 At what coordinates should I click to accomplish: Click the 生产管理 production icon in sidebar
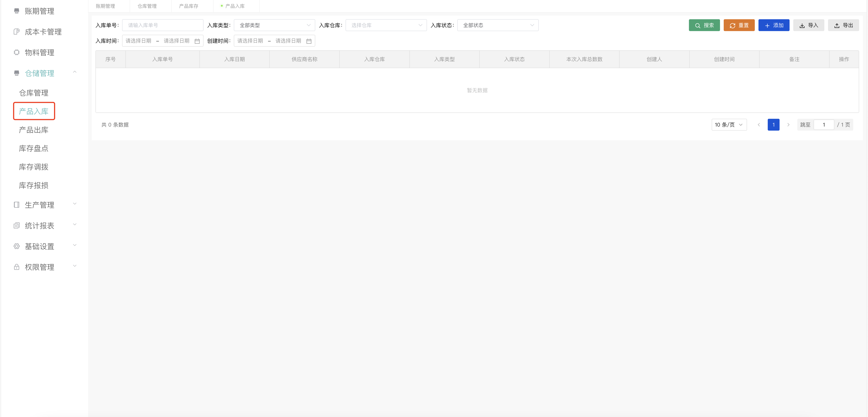point(16,204)
